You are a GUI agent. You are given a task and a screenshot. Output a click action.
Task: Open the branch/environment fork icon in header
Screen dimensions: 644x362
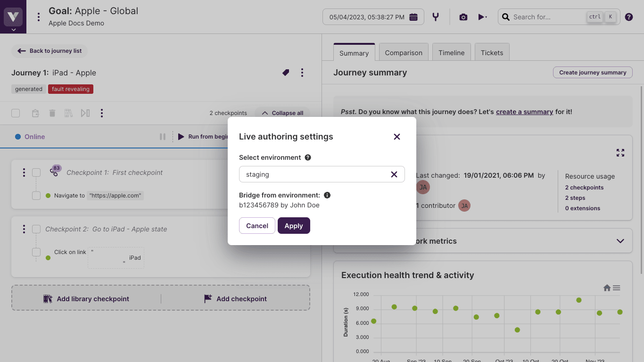click(436, 17)
